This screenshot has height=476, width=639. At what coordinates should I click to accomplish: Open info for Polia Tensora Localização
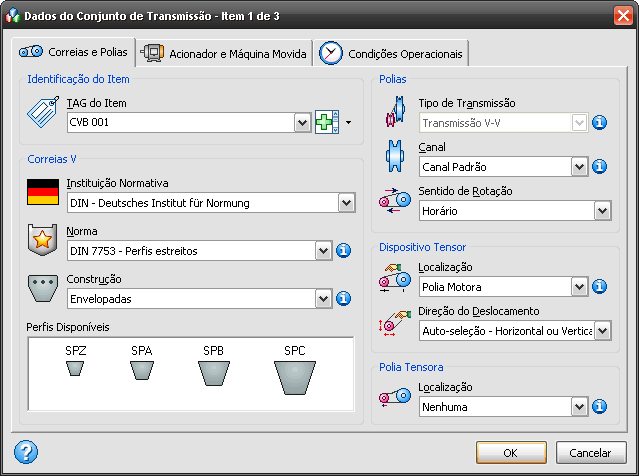599,407
